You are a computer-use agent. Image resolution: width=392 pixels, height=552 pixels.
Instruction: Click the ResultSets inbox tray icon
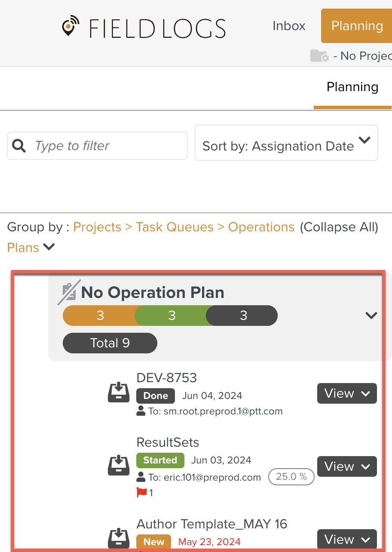(118, 466)
